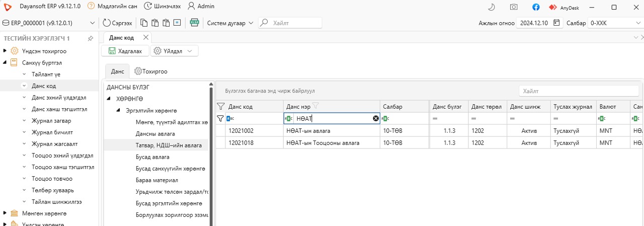
Task: Select Данс эхний үлдэгдэл in sidebar
Action: [x=59, y=97]
